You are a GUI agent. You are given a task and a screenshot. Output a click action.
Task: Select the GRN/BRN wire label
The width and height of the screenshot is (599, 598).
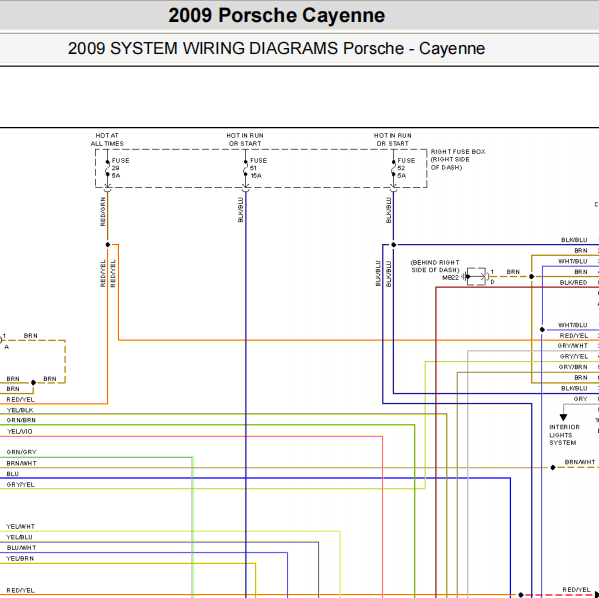tap(21, 420)
